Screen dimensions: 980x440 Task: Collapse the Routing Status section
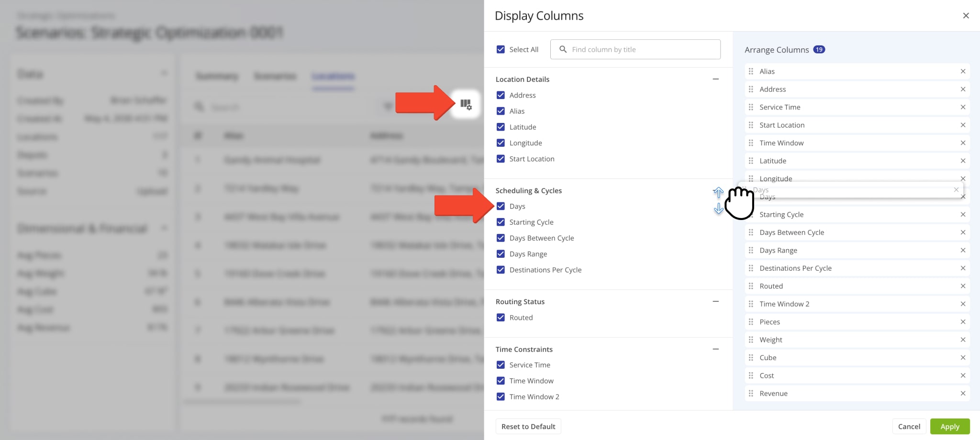[x=715, y=302]
